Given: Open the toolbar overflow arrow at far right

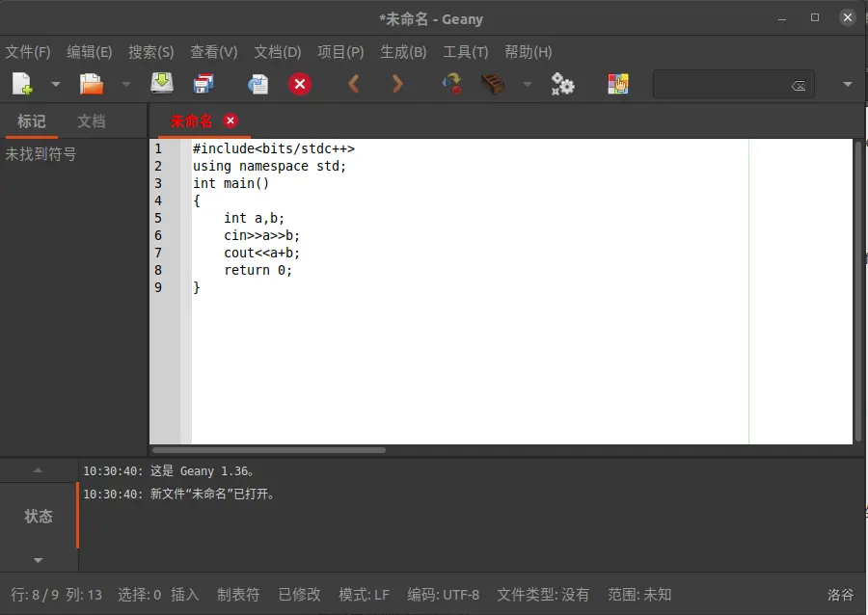Looking at the screenshot, I should [x=848, y=85].
